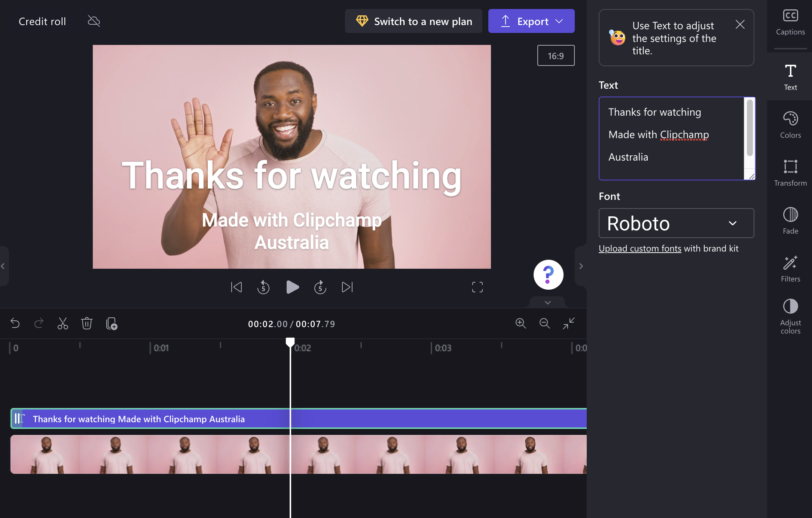Select the text clip on the timeline
Image resolution: width=812 pixels, height=518 pixels.
point(299,418)
